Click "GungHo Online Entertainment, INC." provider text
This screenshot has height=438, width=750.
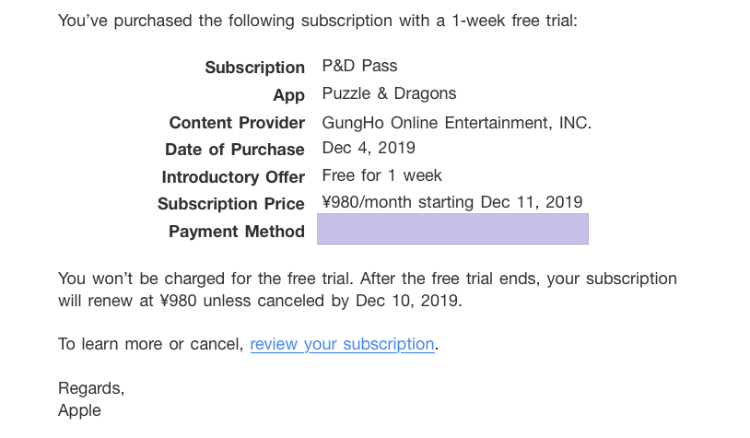[456, 122]
